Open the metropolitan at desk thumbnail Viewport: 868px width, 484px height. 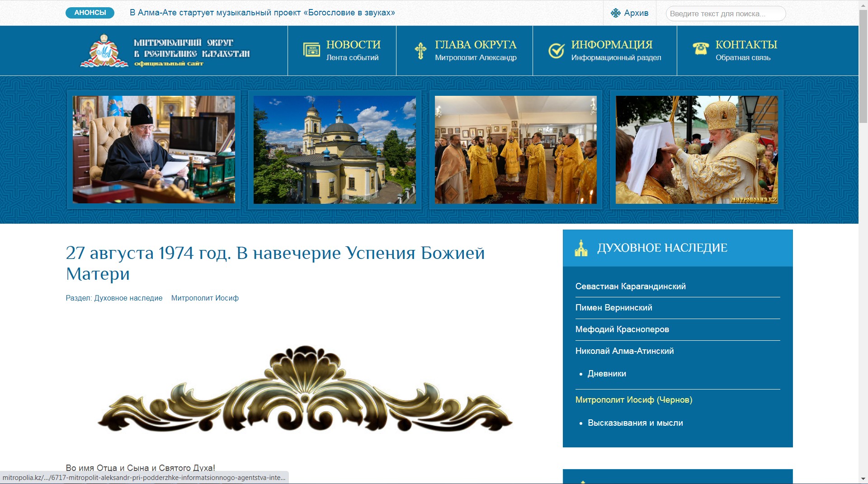click(154, 150)
